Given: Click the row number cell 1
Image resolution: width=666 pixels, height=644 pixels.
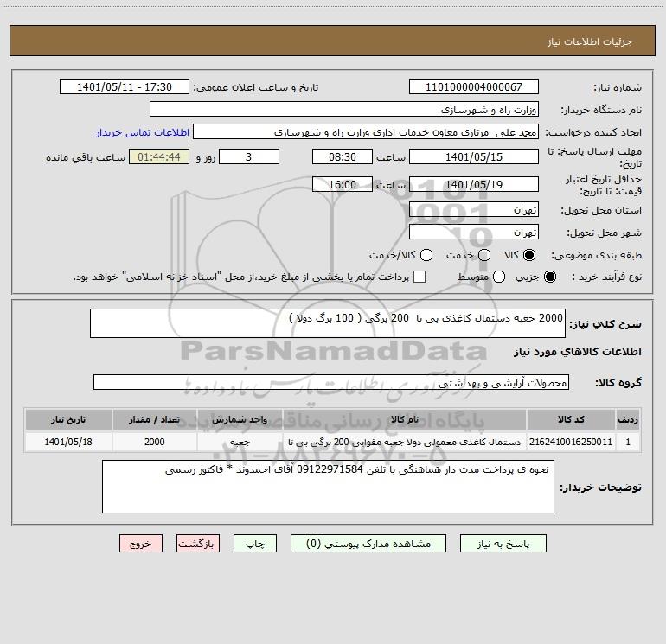Looking at the screenshot, I should [x=628, y=442].
